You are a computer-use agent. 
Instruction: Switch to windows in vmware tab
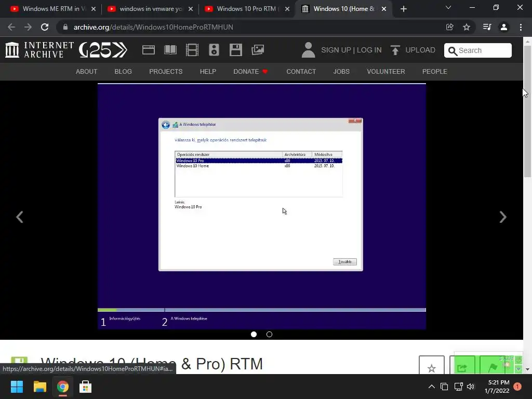tap(149, 9)
